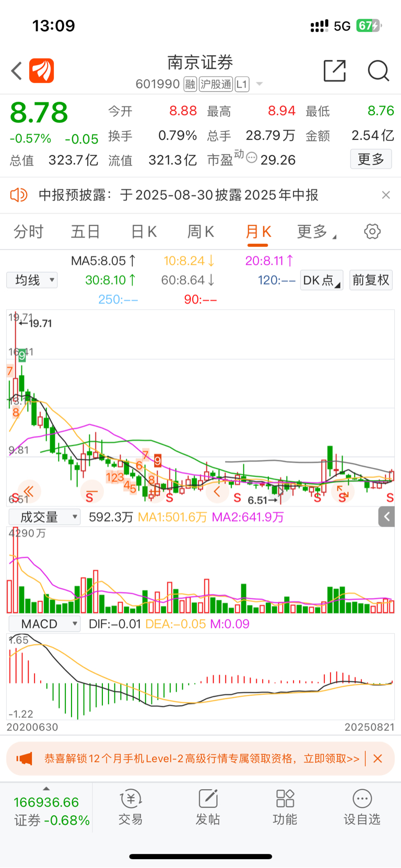Tap the 20250821 end date label

370,727
